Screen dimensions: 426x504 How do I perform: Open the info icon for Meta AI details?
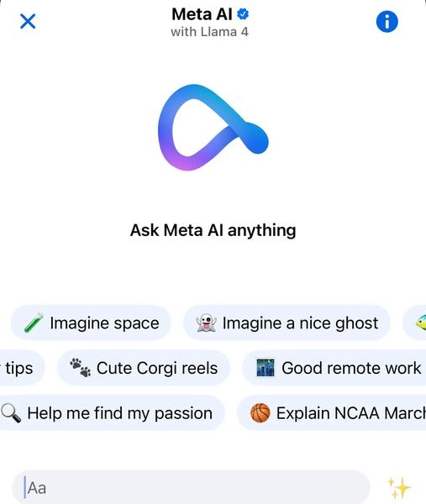click(387, 22)
